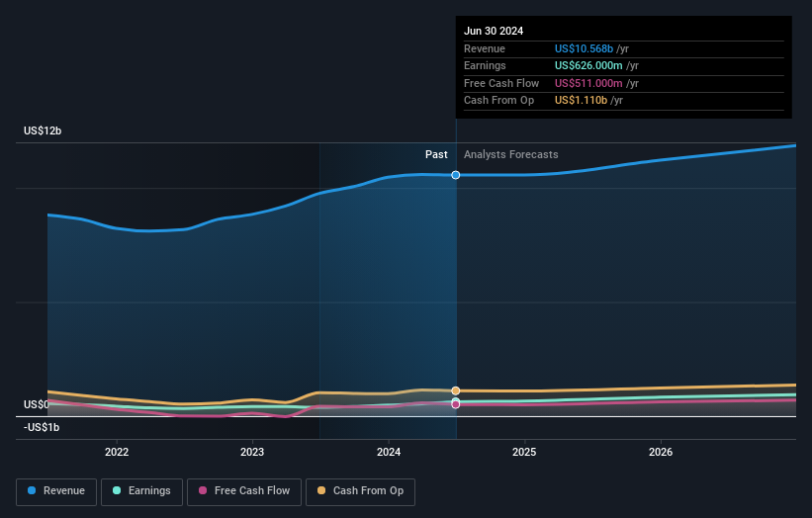Viewport: 812px width, 518px height.
Task: Click the Past label on the chart
Action: coord(436,154)
